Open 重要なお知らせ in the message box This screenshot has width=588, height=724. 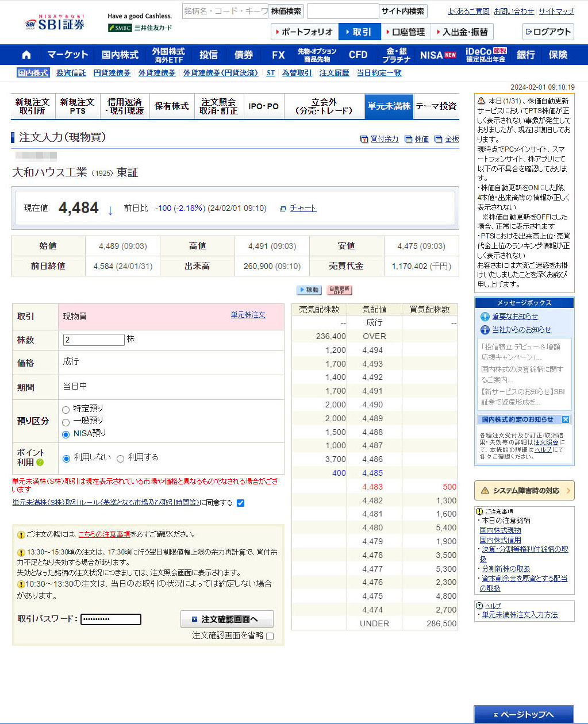tap(514, 317)
